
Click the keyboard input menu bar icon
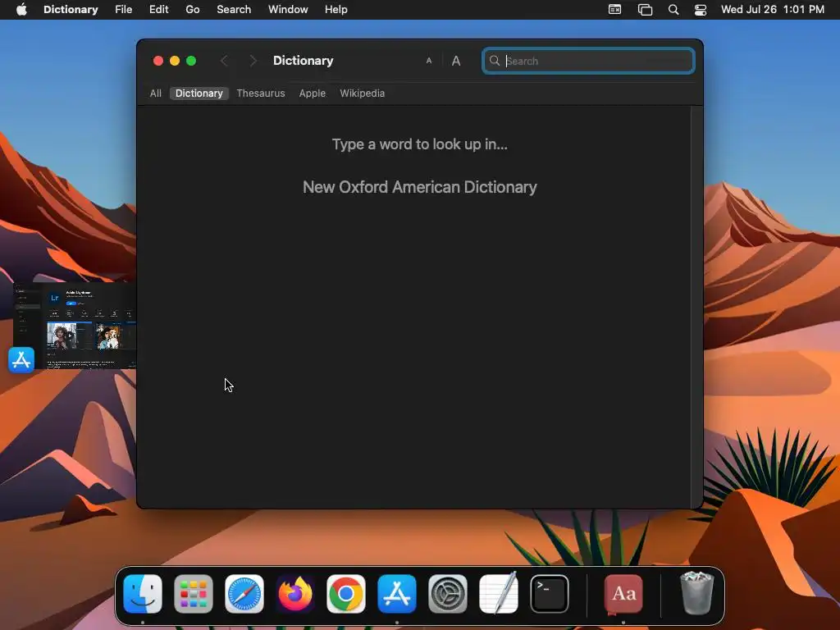[615, 10]
